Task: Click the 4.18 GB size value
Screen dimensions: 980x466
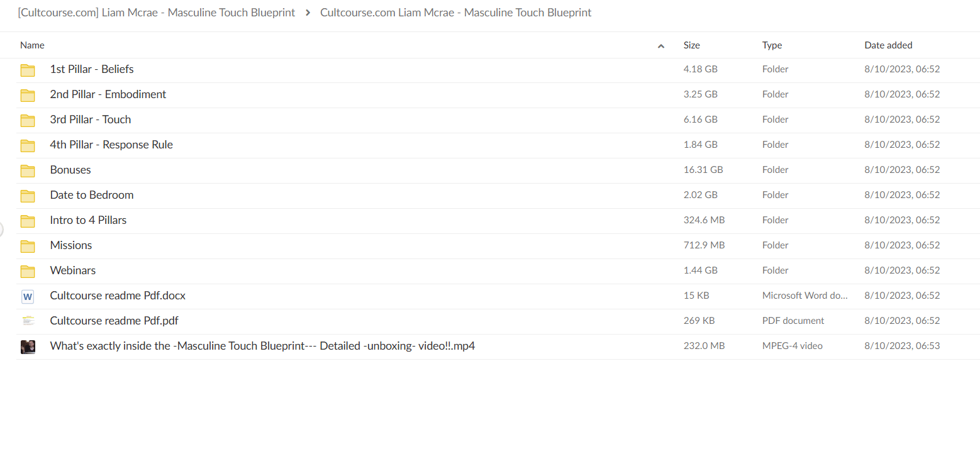Action: point(701,69)
